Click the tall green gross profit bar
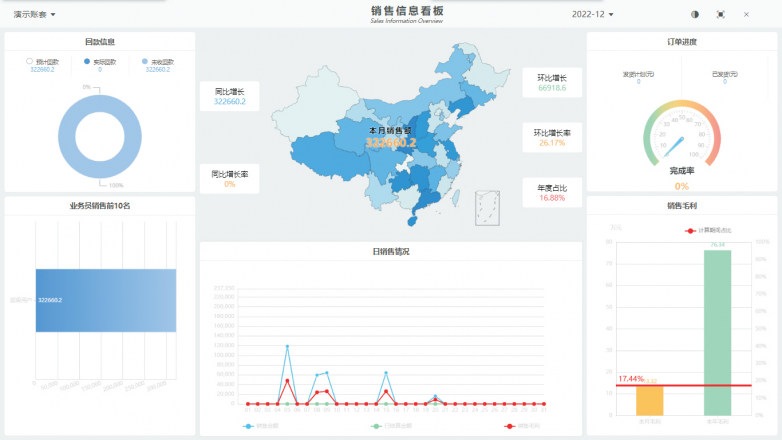This screenshot has height=440, width=782. pyautogui.click(x=717, y=332)
